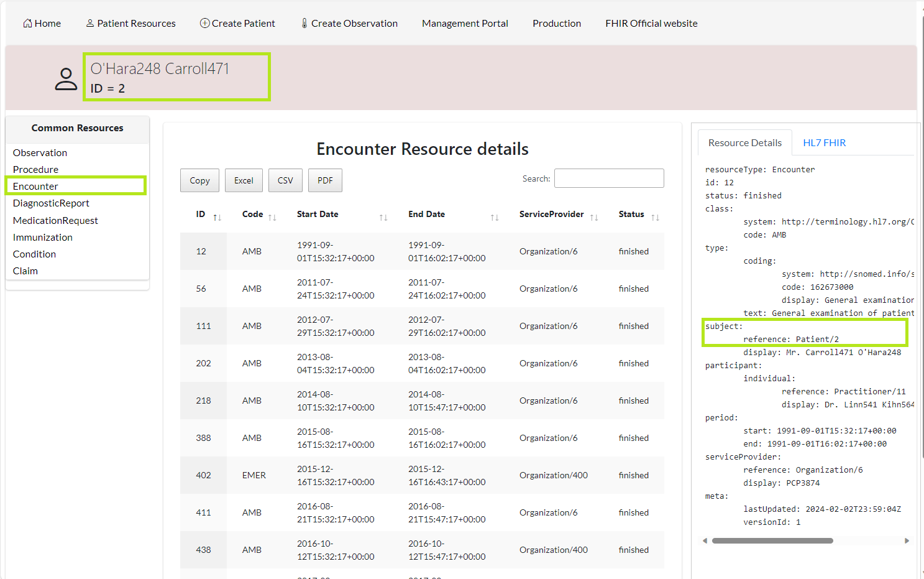Viewport: 924px width, 579px height.
Task: Click 'versionId: 1' in details
Action: 772,522
